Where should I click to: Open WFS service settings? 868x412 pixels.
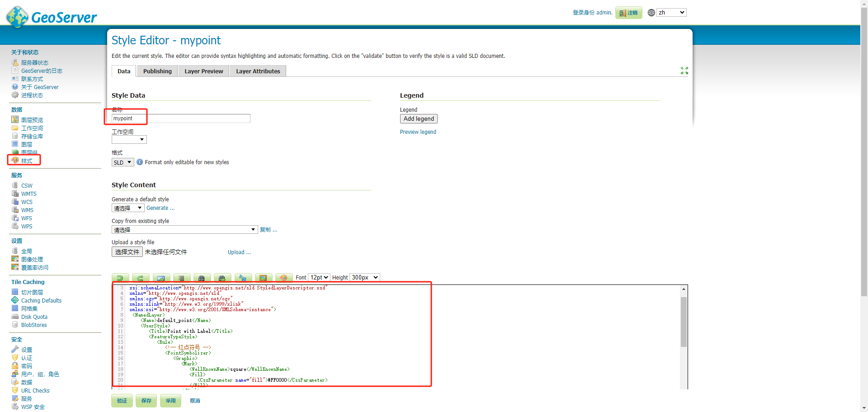(27, 218)
